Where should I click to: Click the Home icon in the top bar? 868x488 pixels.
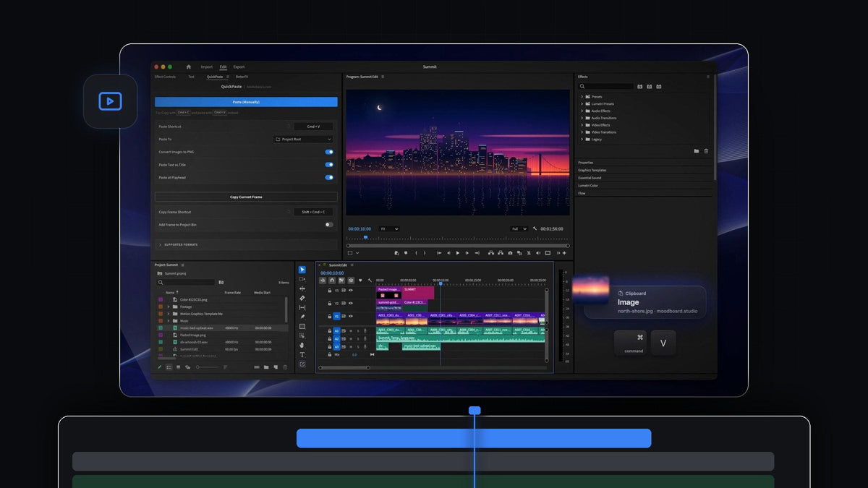click(x=189, y=67)
